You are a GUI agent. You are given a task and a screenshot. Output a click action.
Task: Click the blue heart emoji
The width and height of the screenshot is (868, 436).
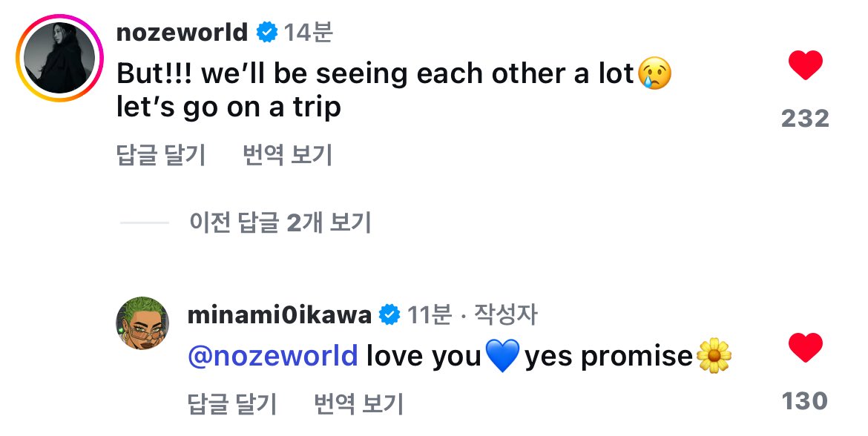[x=502, y=355]
